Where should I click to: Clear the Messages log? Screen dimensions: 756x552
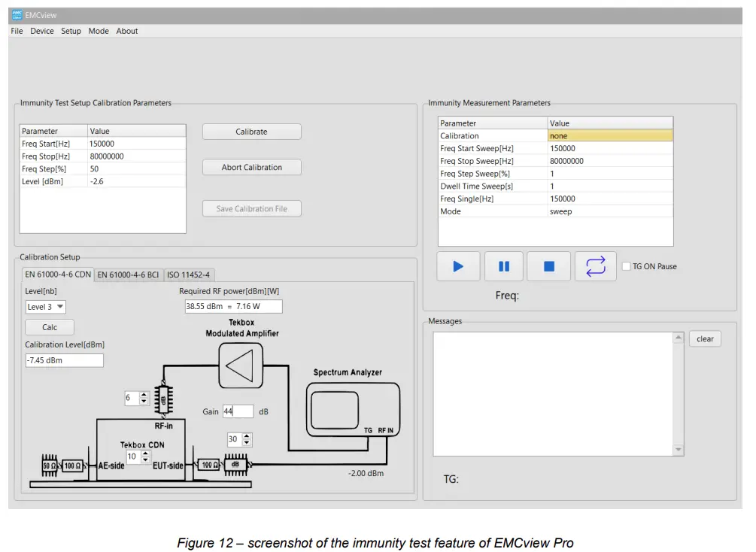[x=704, y=338]
